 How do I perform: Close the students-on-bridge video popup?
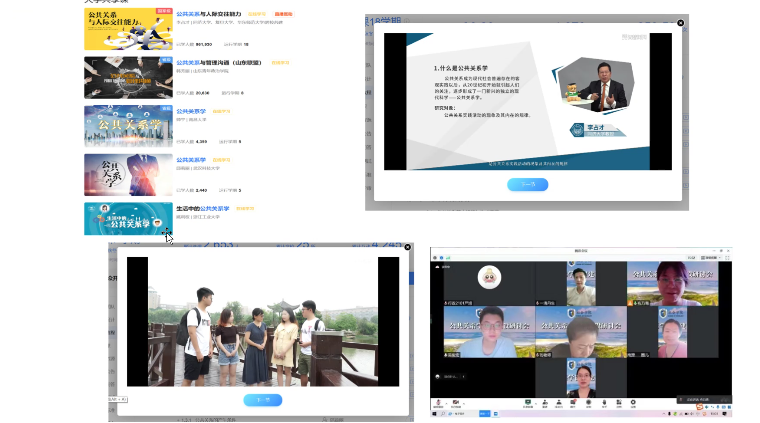[408, 247]
